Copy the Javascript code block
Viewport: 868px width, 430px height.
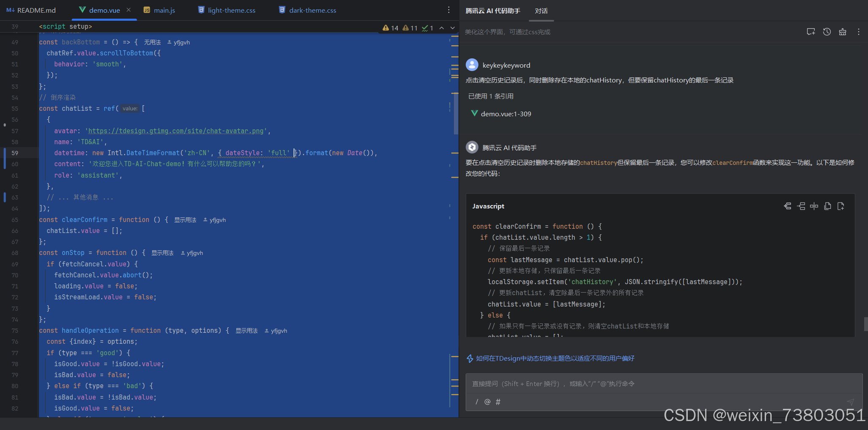point(827,206)
